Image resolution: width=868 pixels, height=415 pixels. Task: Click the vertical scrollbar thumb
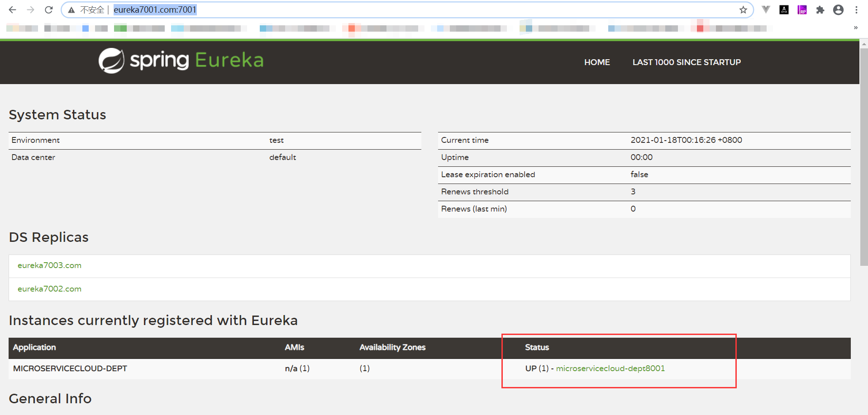[x=864, y=157]
